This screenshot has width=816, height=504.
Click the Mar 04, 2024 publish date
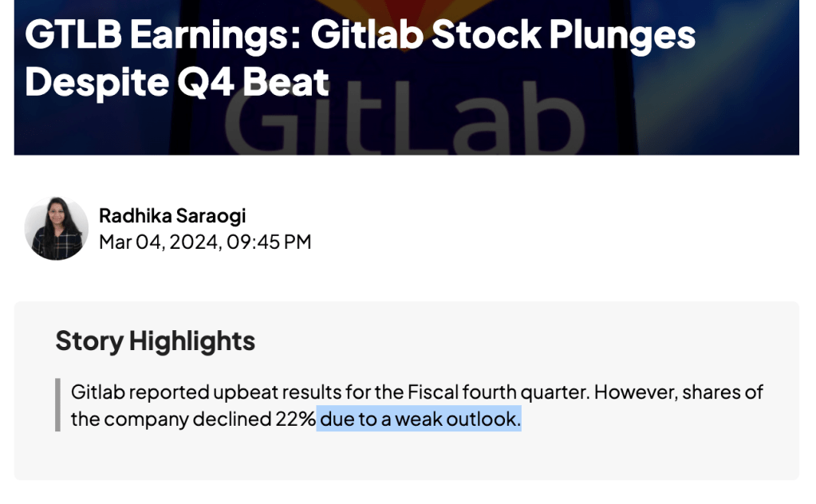point(159,242)
